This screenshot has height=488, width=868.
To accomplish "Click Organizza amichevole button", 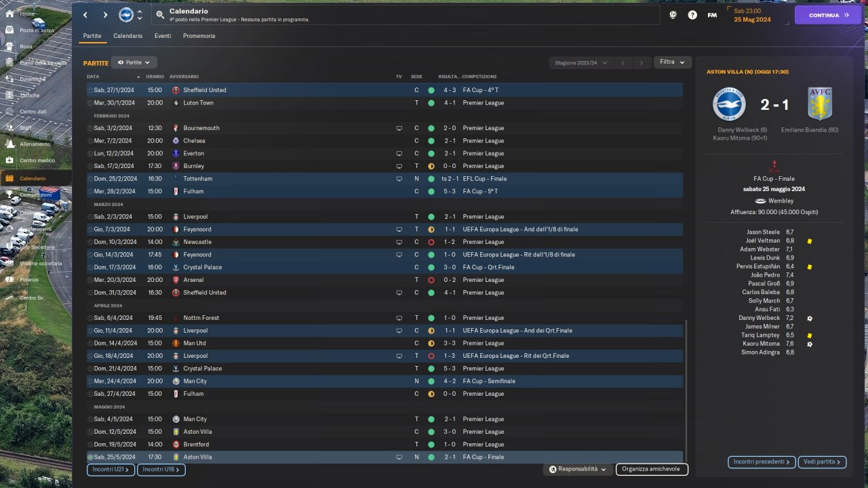I will point(652,469).
